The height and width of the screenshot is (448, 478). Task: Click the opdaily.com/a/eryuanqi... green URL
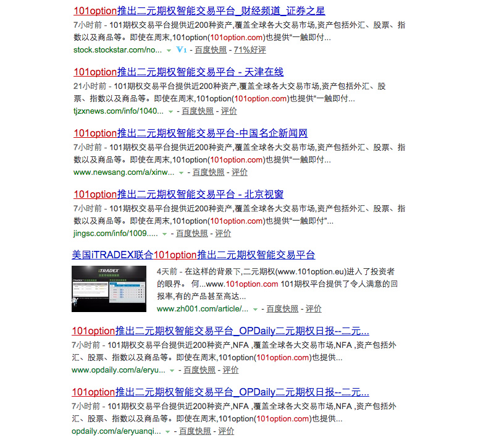pyautogui.click(x=116, y=431)
